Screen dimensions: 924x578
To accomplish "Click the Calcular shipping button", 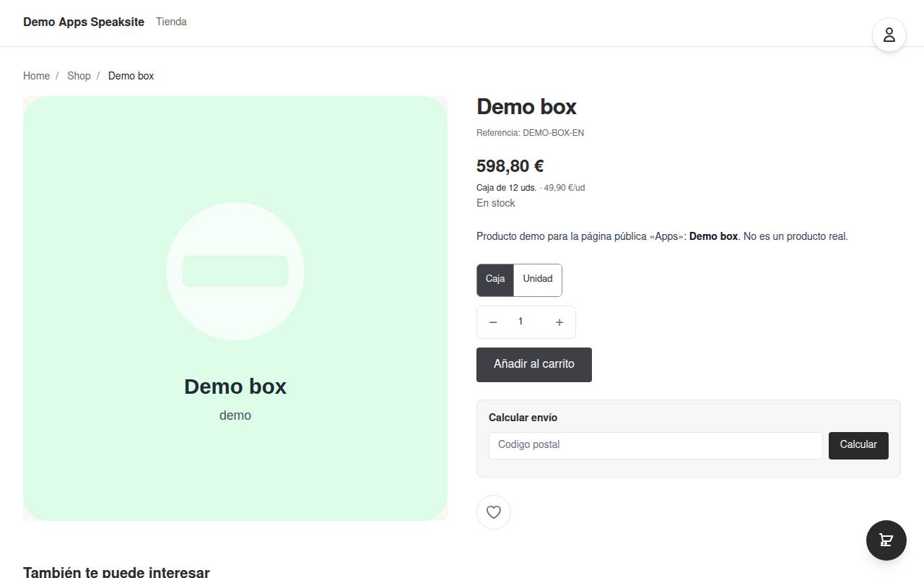I will point(858,445).
